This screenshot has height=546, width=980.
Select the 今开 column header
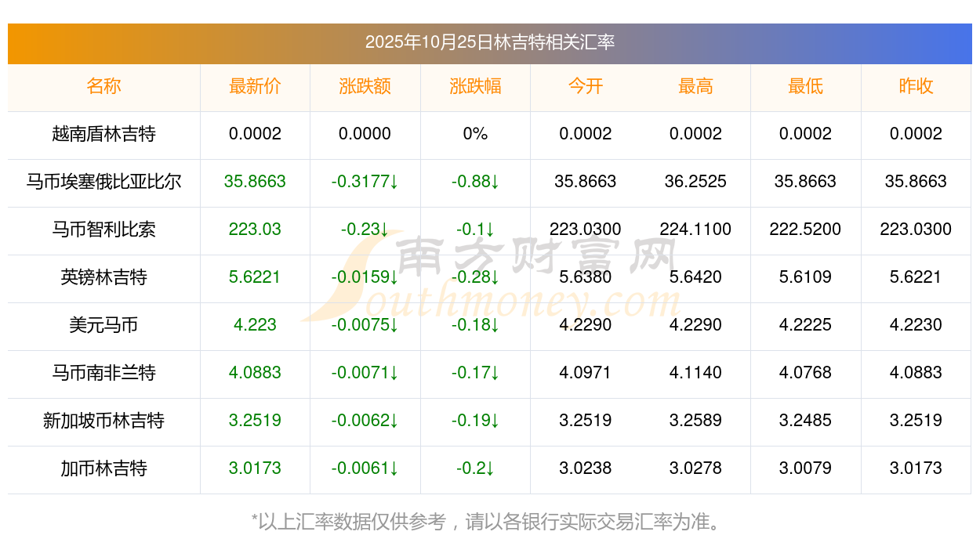click(585, 87)
